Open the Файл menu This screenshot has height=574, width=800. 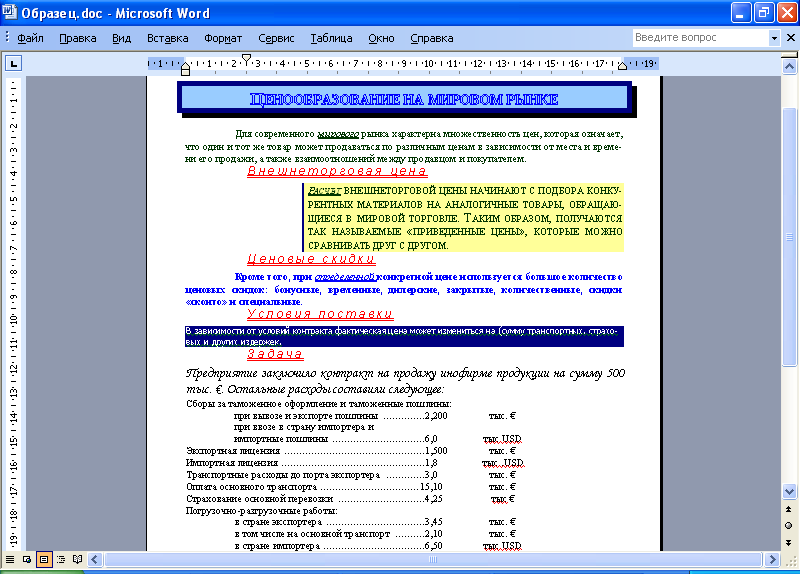tap(30, 38)
